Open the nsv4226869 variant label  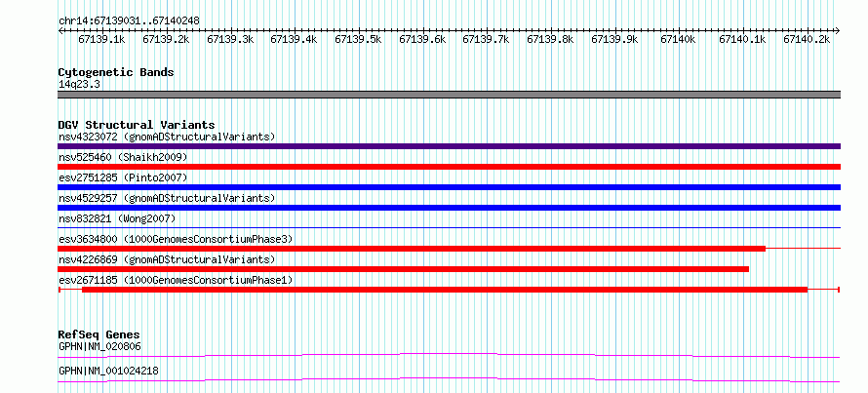tap(167, 259)
